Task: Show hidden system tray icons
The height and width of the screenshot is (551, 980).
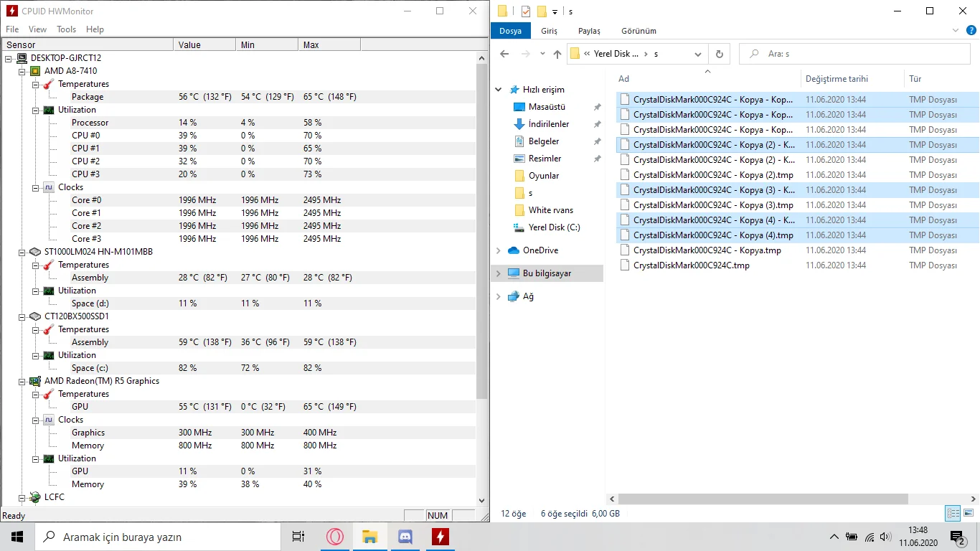Action: pyautogui.click(x=834, y=537)
